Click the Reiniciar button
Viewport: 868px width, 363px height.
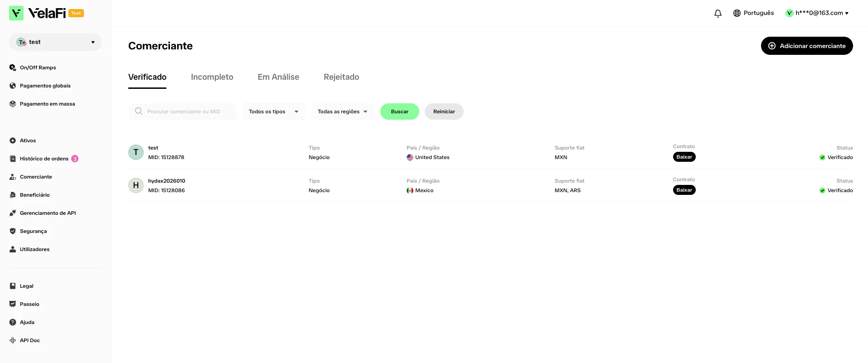(444, 111)
